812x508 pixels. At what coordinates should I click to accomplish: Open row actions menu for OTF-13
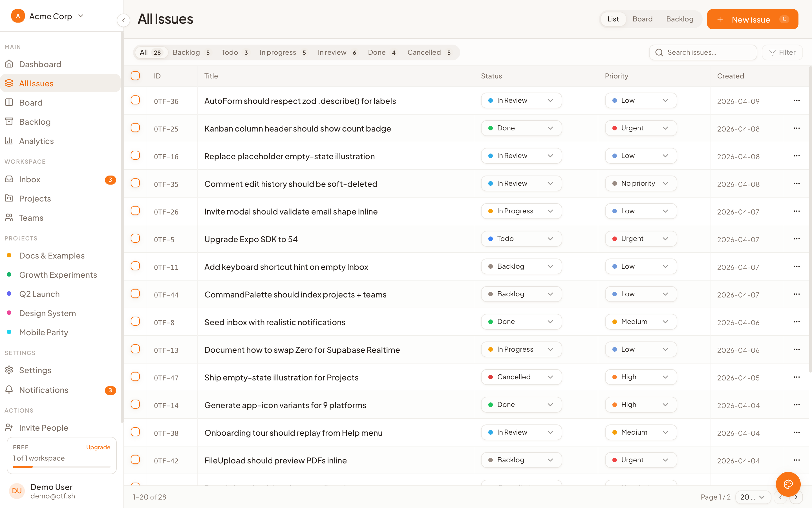[796, 349]
